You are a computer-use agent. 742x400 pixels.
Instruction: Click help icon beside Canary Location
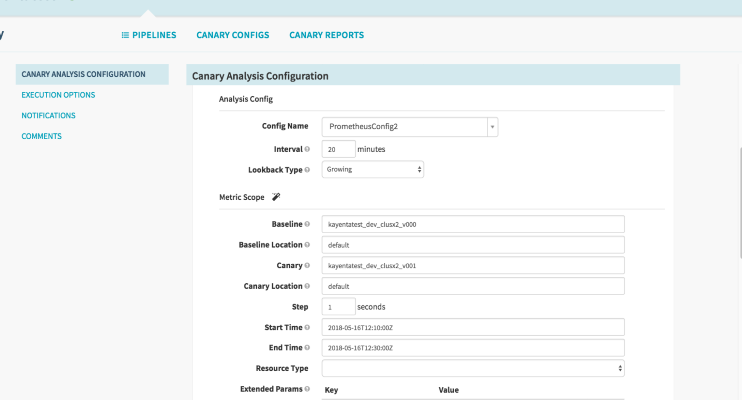pyautogui.click(x=307, y=287)
